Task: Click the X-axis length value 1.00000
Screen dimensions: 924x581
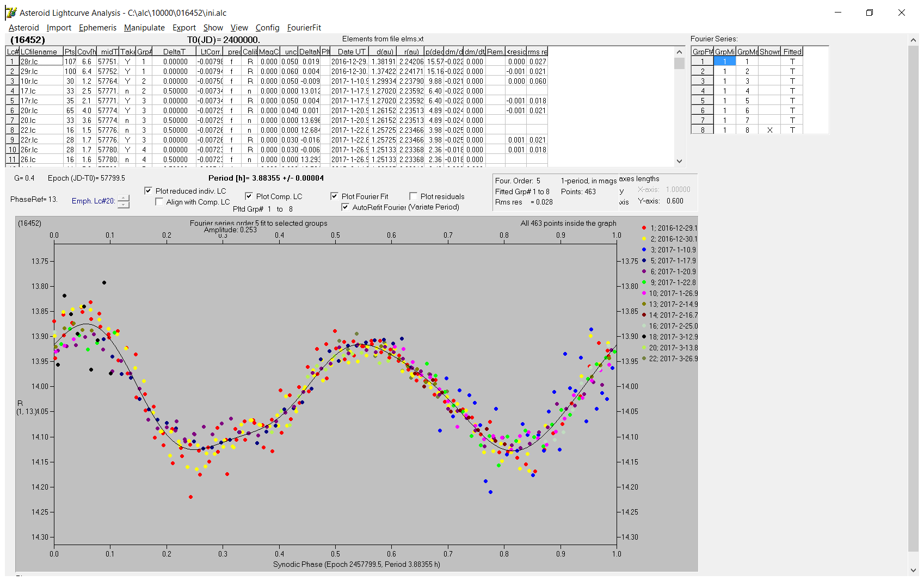Action: click(x=678, y=189)
